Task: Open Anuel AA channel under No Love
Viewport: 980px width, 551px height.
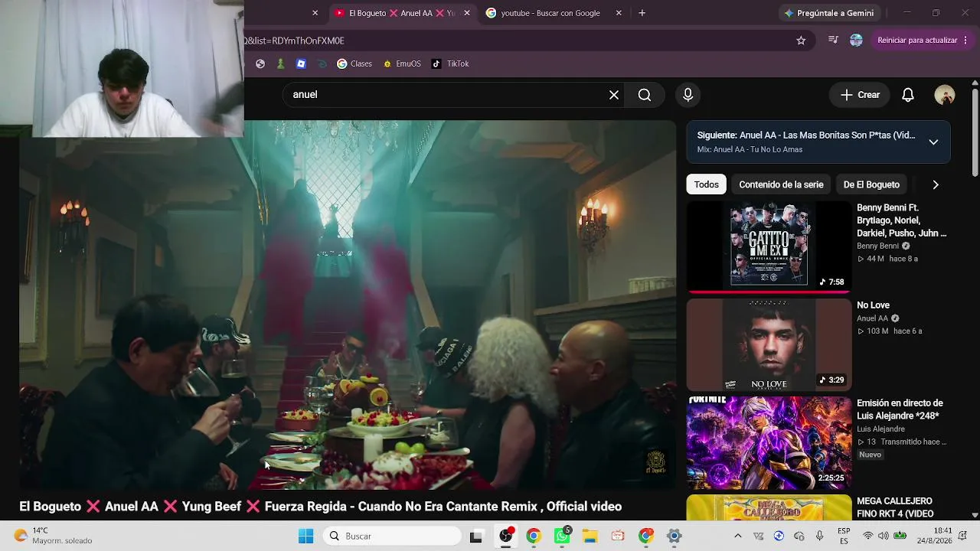Action: [872, 318]
